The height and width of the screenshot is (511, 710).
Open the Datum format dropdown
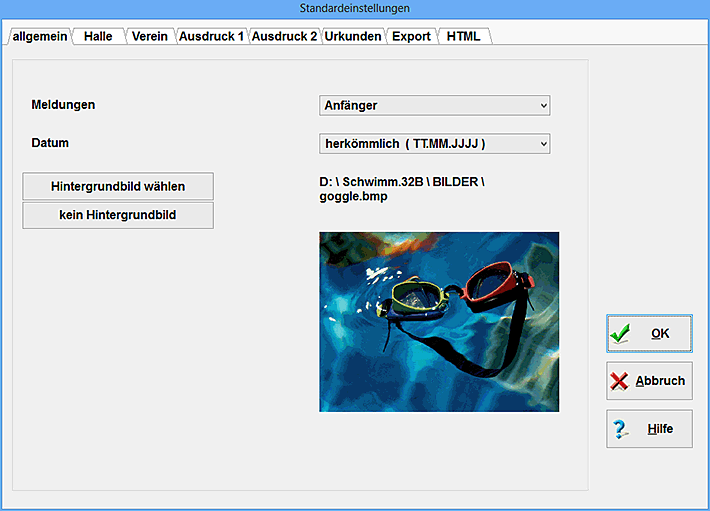(434, 144)
